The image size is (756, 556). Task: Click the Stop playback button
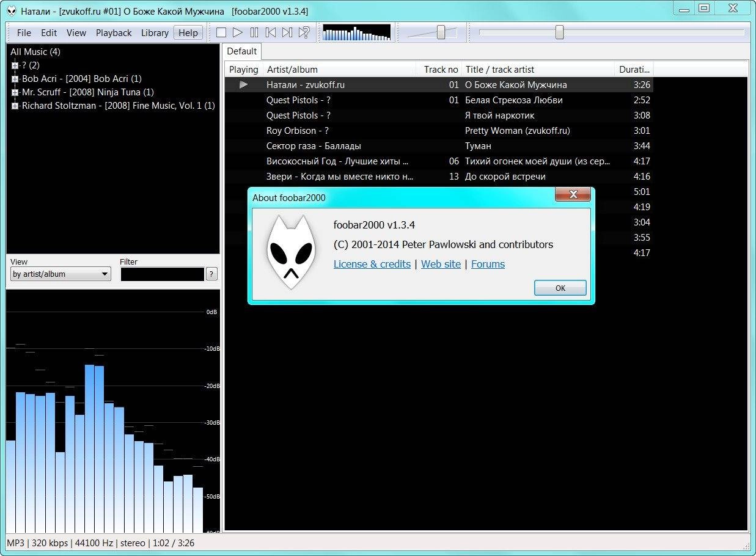pos(221,32)
